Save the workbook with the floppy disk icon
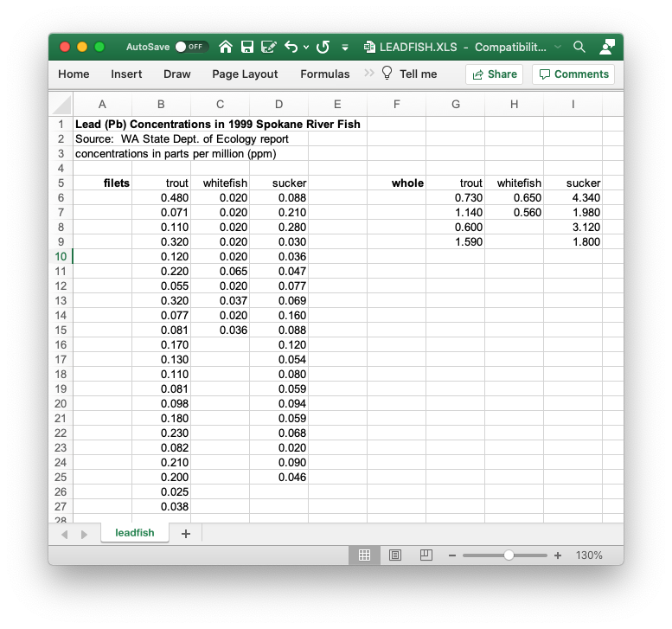The height and width of the screenshot is (629, 672). (x=246, y=47)
